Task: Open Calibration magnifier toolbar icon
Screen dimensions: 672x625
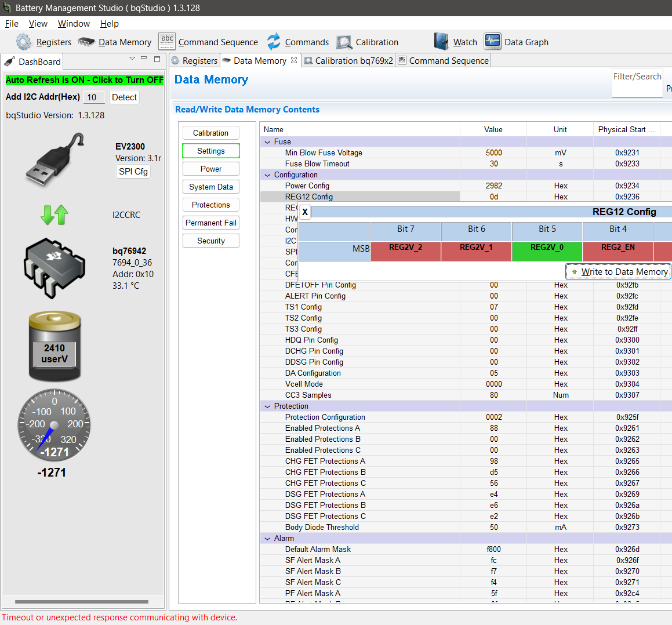Action: [x=344, y=42]
